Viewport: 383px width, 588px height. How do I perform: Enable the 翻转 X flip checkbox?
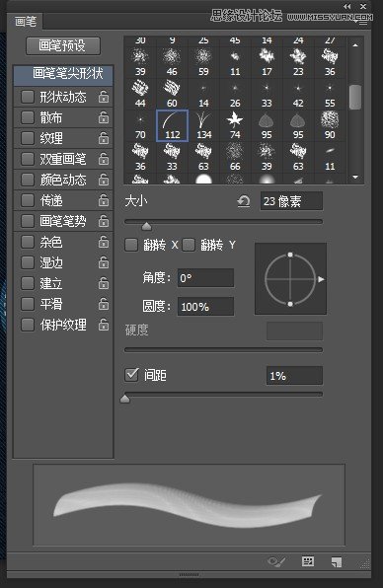pyautogui.click(x=131, y=245)
